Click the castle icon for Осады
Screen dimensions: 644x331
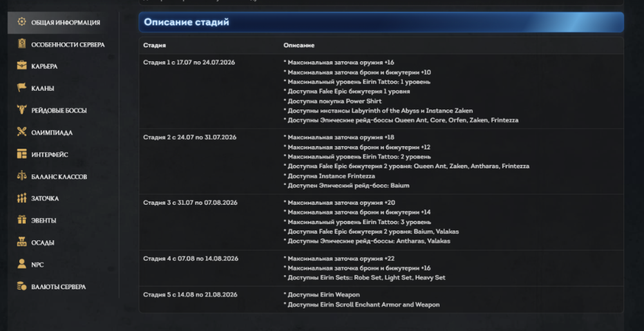pos(22,242)
